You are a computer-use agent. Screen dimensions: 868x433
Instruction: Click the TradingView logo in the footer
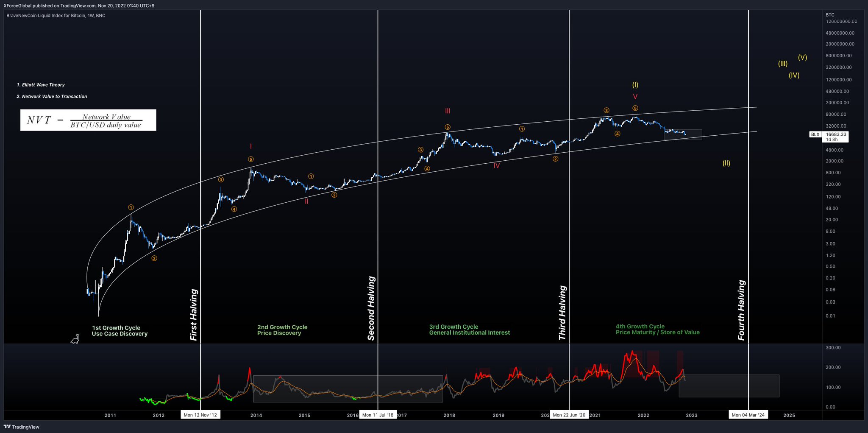click(22, 427)
